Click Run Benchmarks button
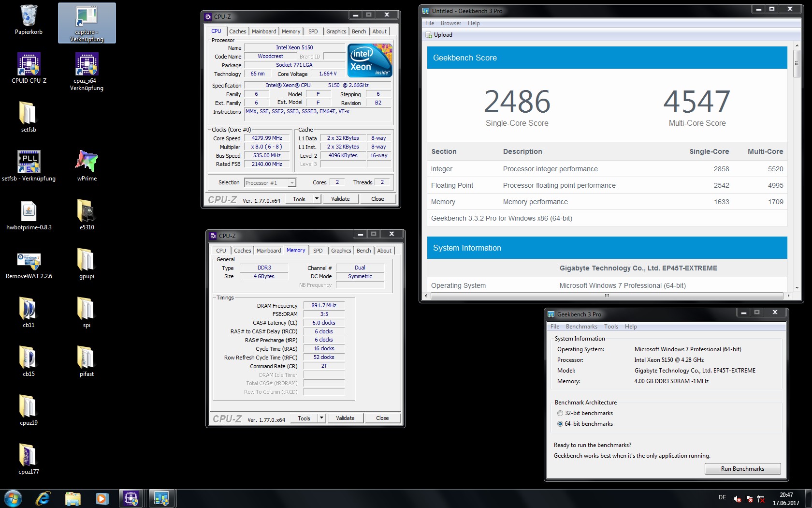Screen dimensions: 812x508 click(742, 469)
